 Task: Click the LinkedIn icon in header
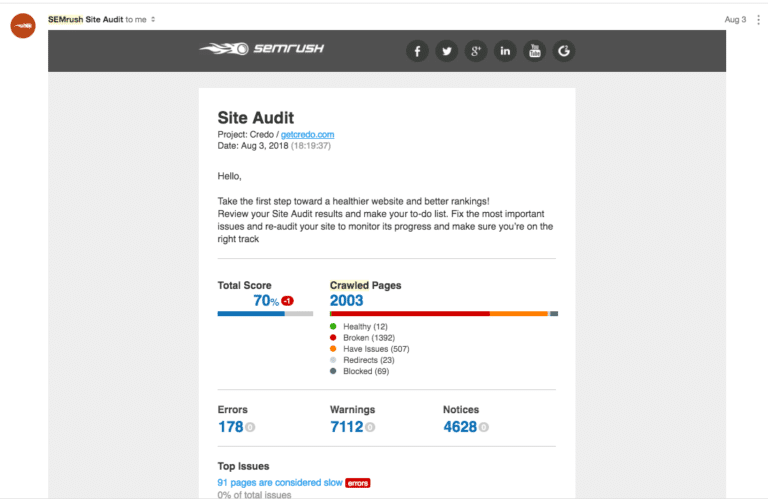(505, 51)
